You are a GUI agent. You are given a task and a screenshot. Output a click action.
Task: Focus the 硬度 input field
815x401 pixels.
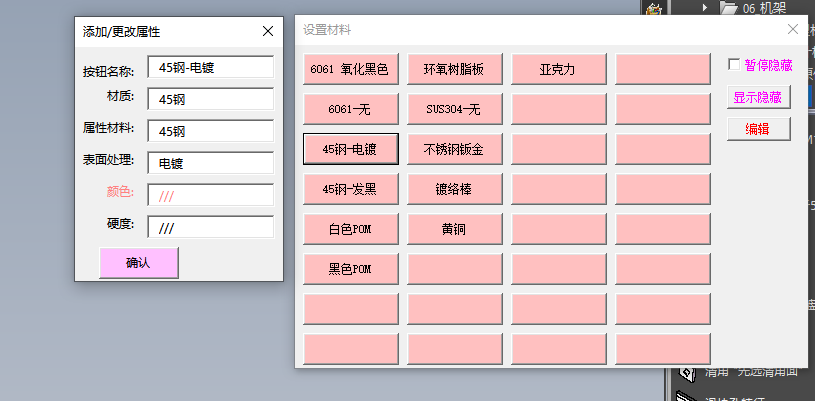click(211, 227)
